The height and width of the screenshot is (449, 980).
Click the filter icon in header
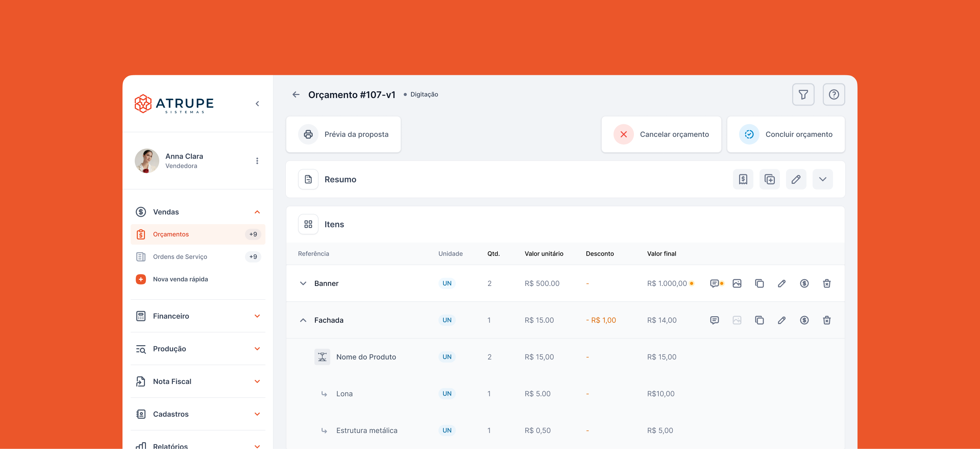click(x=803, y=94)
